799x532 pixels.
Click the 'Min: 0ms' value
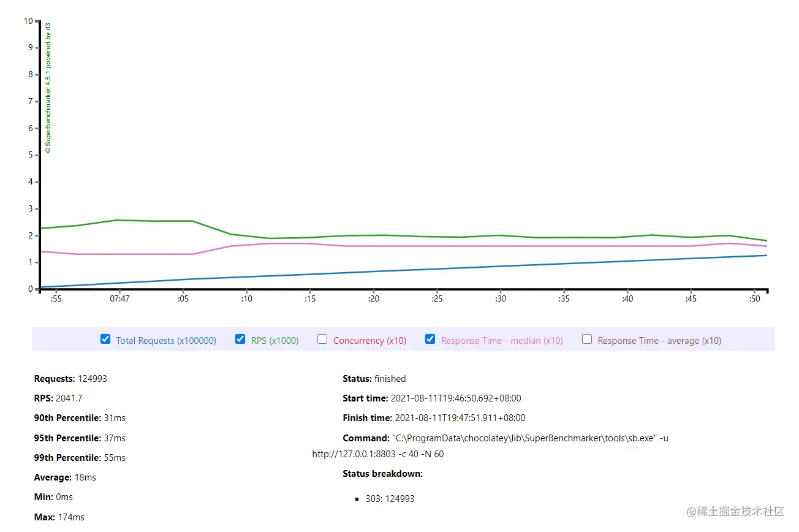54,497
